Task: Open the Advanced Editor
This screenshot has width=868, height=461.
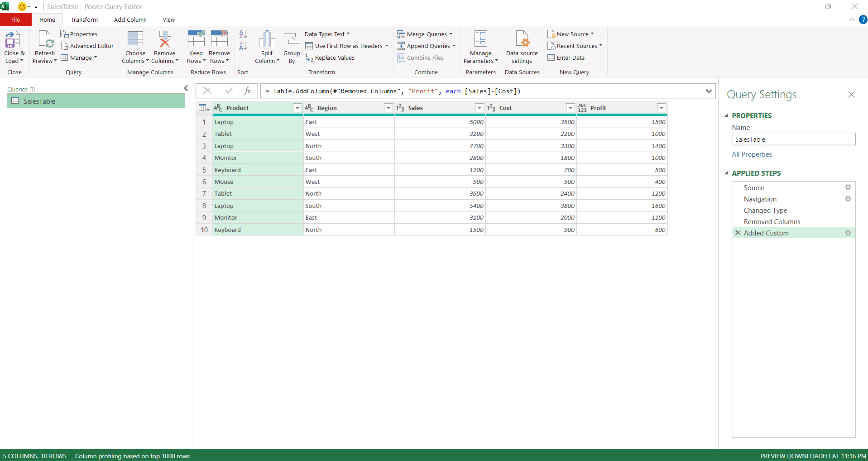Action: pos(87,46)
